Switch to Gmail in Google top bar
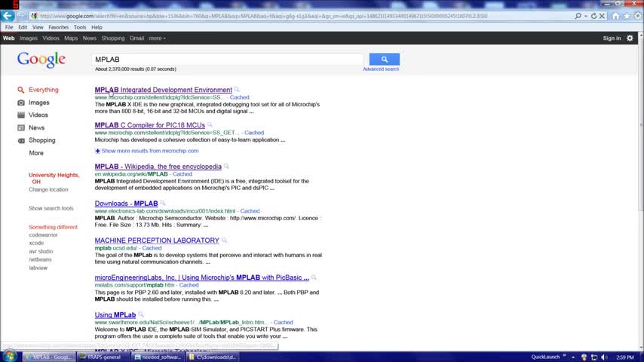The width and height of the screenshot is (644, 362). coord(136,38)
